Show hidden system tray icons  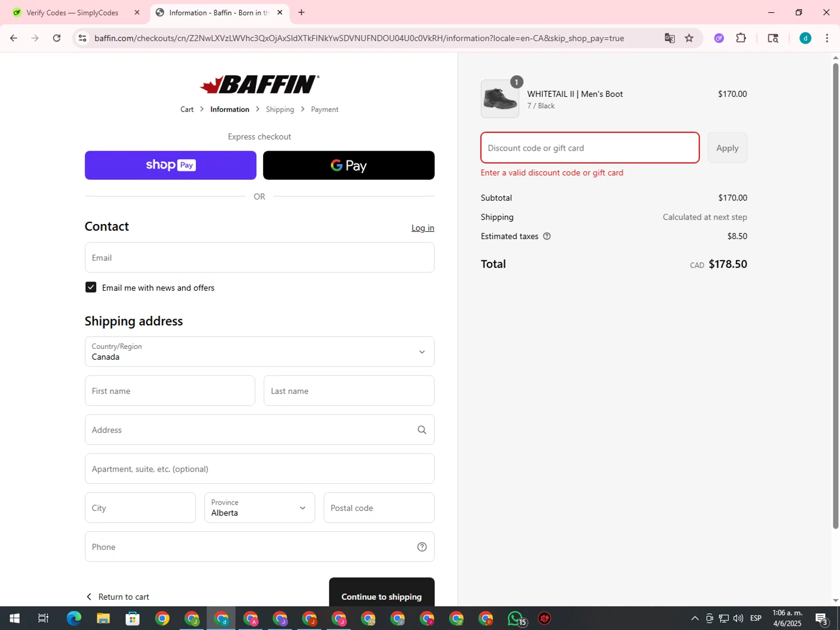(x=695, y=618)
